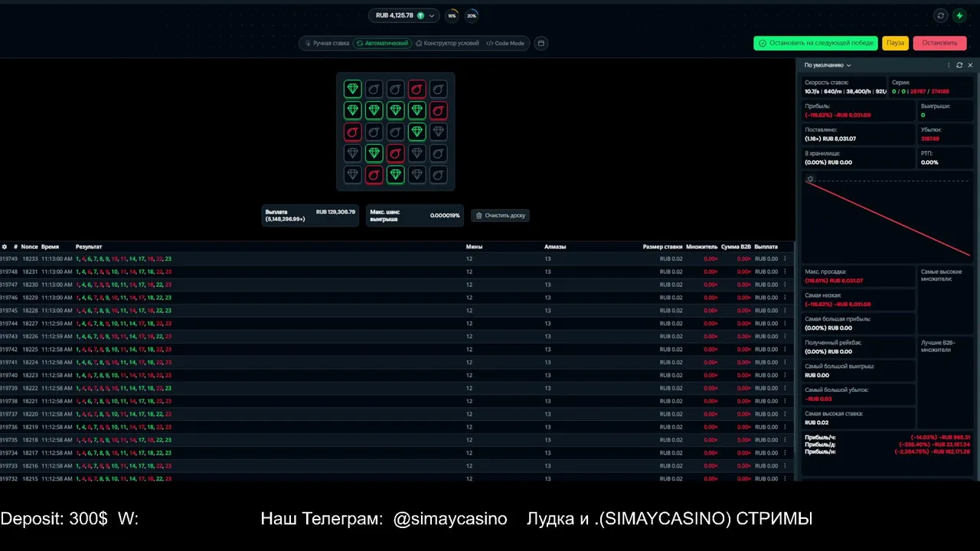Open Конструктор условий tab
Viewport: 980px width, 551px height.
447,44
